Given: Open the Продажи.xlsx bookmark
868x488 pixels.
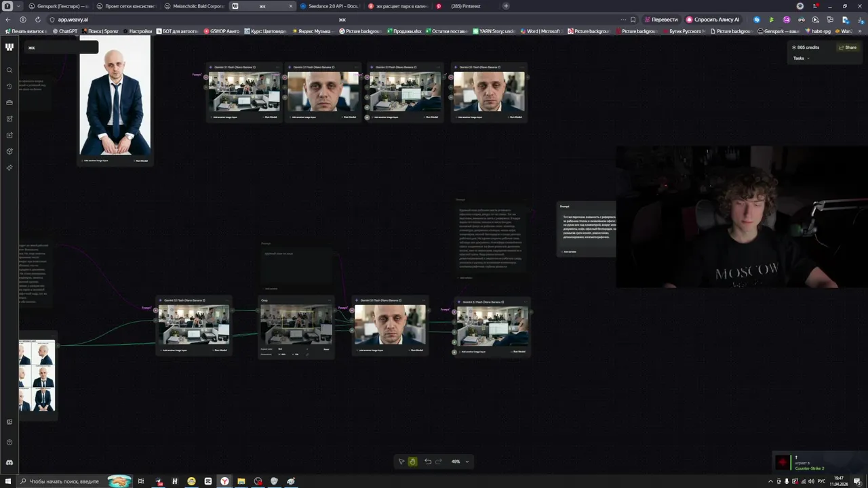Looking at the screenshot, I should pos(405,31).
